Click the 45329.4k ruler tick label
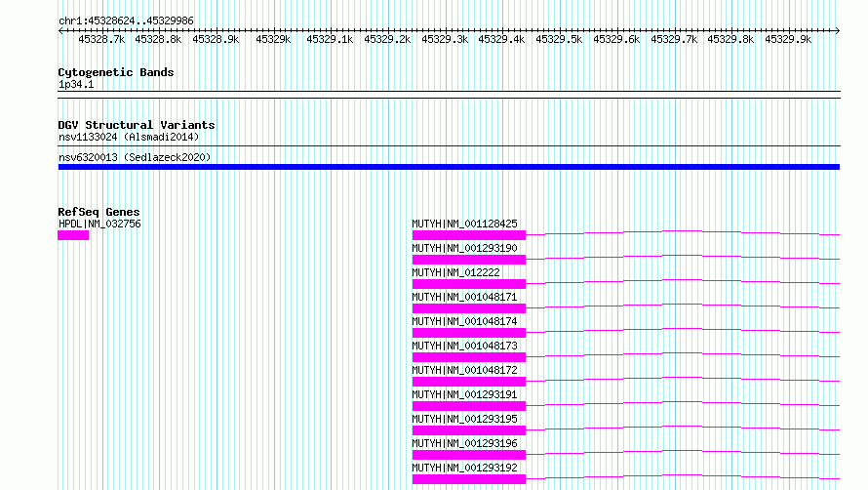 501,39
